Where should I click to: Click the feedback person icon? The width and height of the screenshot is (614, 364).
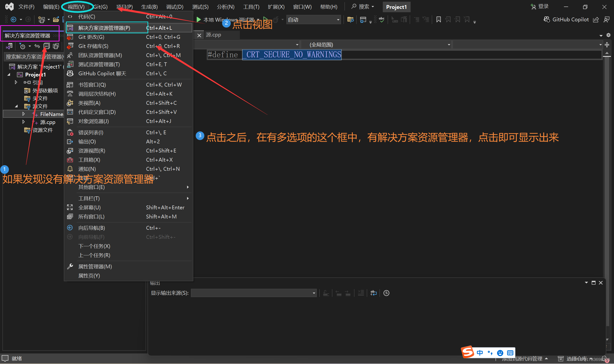(607, 20)
